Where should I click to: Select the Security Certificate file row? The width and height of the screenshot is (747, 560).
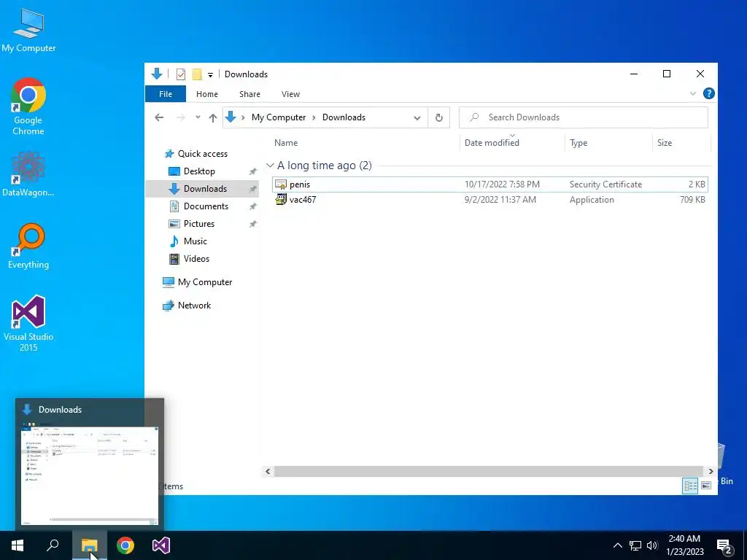(490, 184)
